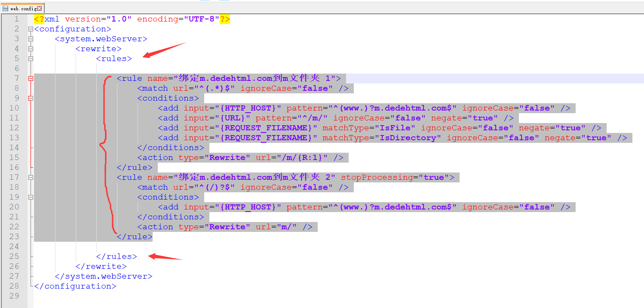Collapse the second rule fold marker, line 17
The width and height of the screenshot is (644, 308).
pyautogui.click(x=30, y=178)
